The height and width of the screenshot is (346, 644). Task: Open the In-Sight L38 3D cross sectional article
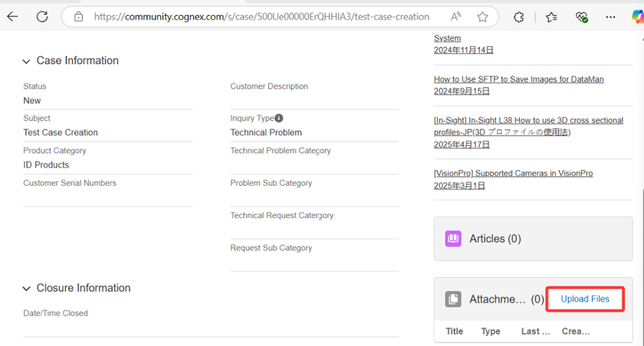529,126
